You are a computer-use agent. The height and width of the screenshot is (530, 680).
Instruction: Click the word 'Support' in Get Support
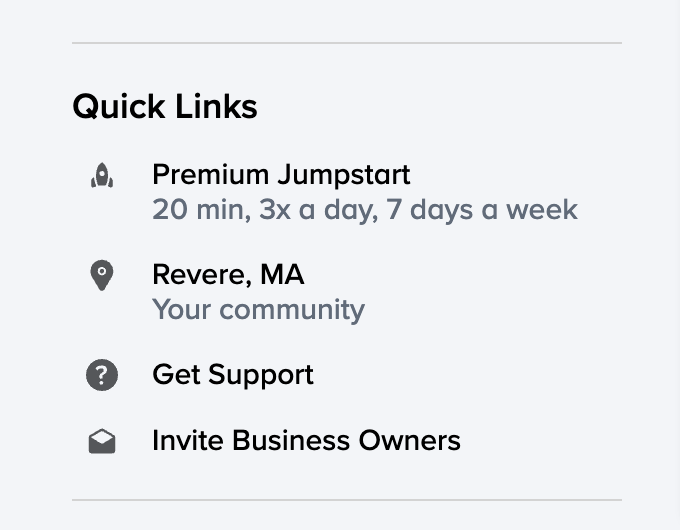(x=262, y=375)
